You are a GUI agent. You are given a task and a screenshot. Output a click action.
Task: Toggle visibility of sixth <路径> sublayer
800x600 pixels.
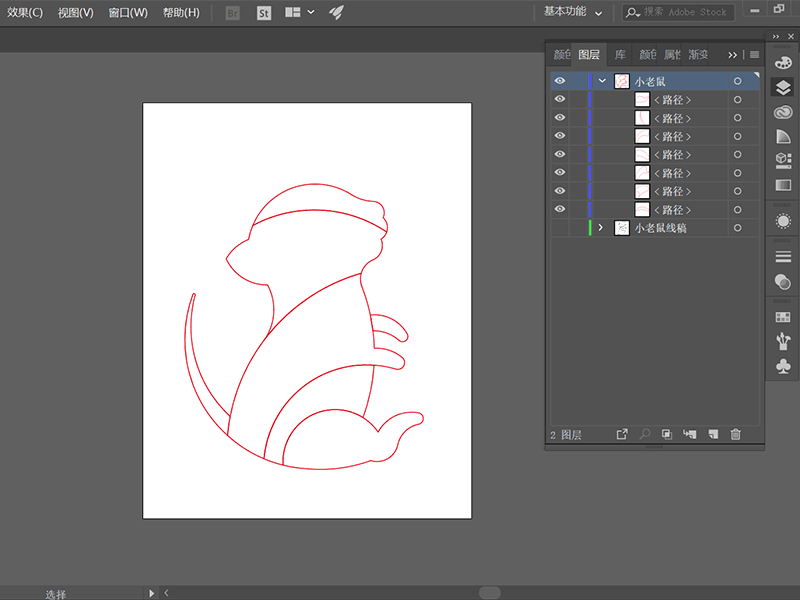560,191
